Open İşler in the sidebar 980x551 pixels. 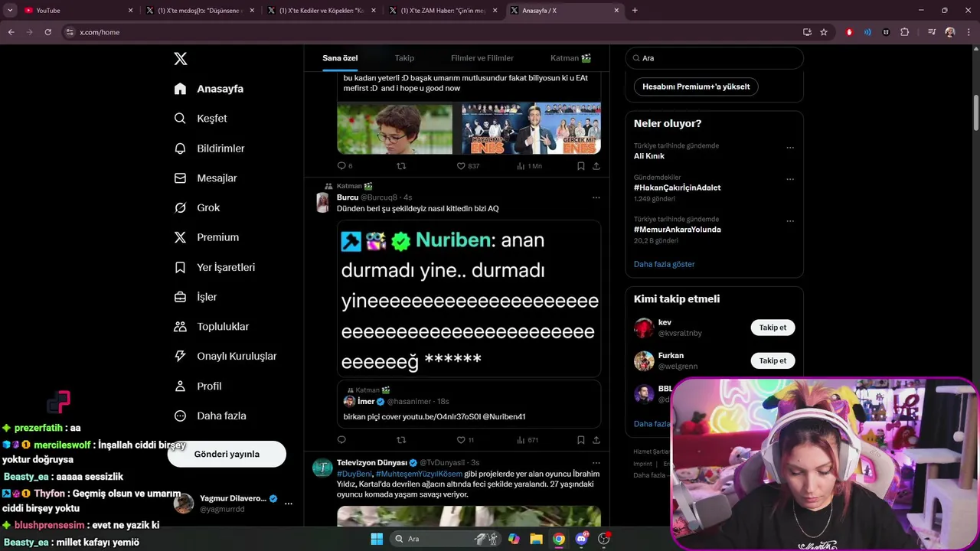[x=196, y=297]
